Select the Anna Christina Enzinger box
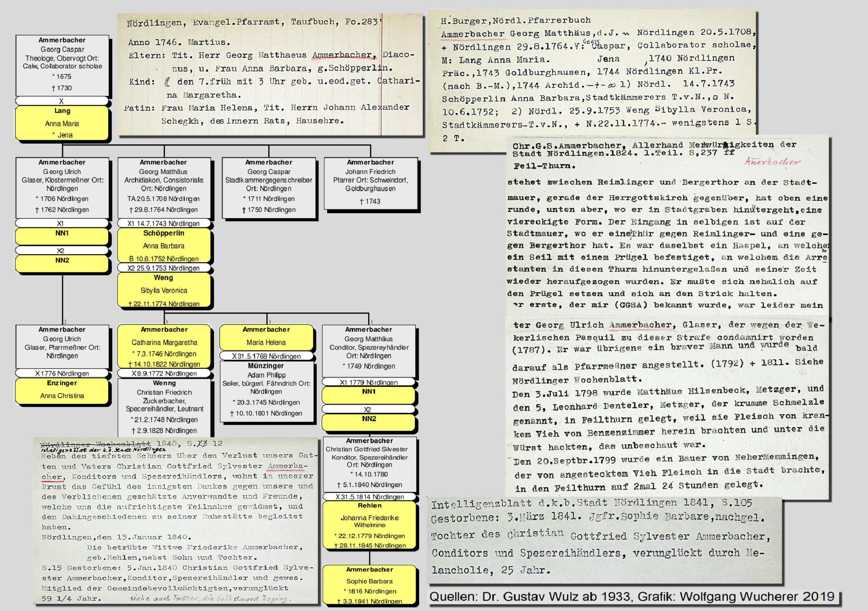Image resolution: width=868 pixels, height=611 pixels. (62, 391)
